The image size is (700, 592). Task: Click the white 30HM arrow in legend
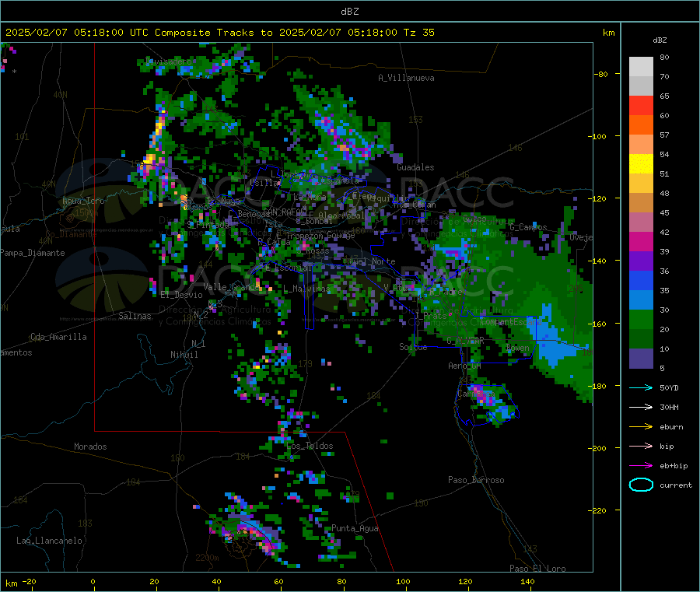641,407
